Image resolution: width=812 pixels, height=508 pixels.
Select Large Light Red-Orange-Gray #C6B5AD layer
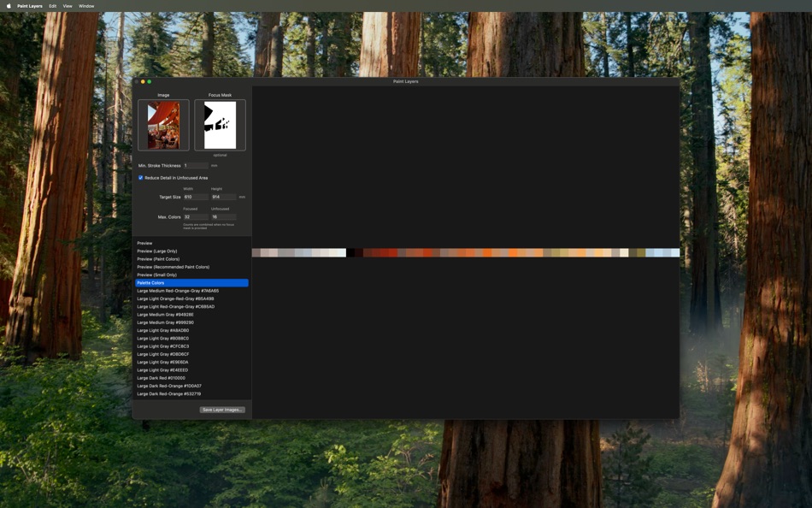191,306
